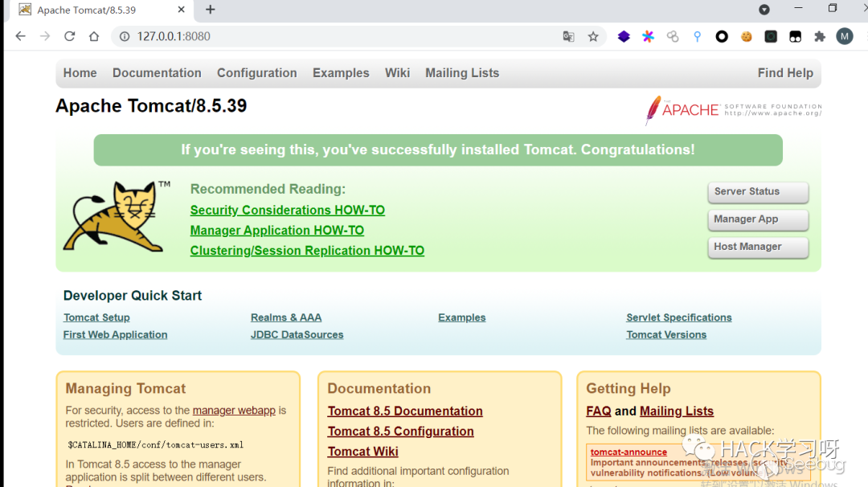Open the Realms & AAA link
The width and height of the screenshot is (868, 487).
[x=285, y=317]
